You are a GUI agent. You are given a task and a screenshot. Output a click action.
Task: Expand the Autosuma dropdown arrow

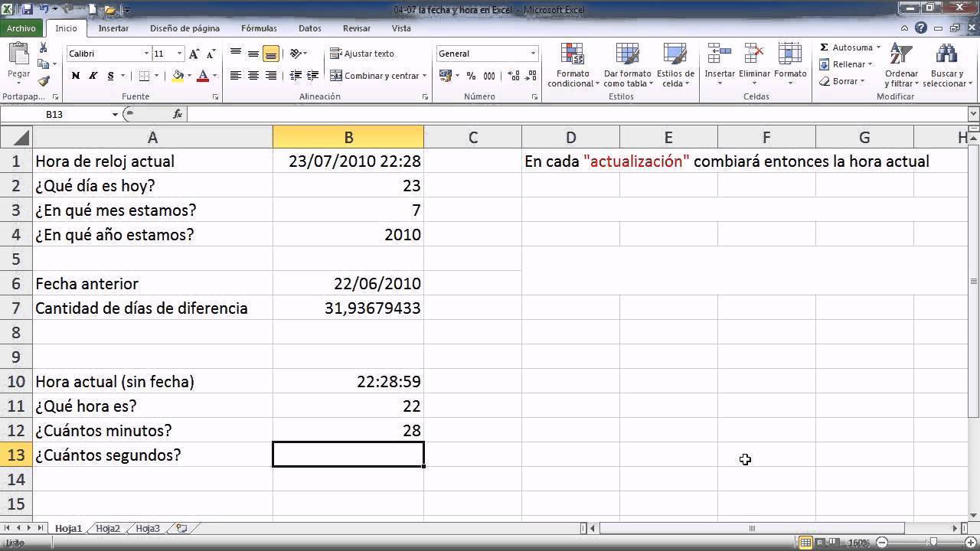(x=878, y=47)
